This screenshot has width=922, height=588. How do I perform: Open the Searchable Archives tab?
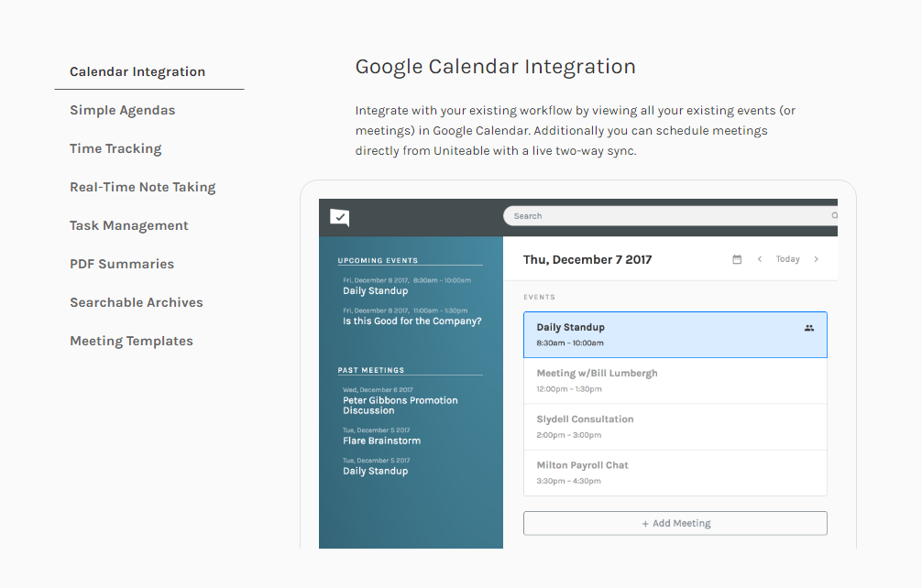tap(137, 302)
